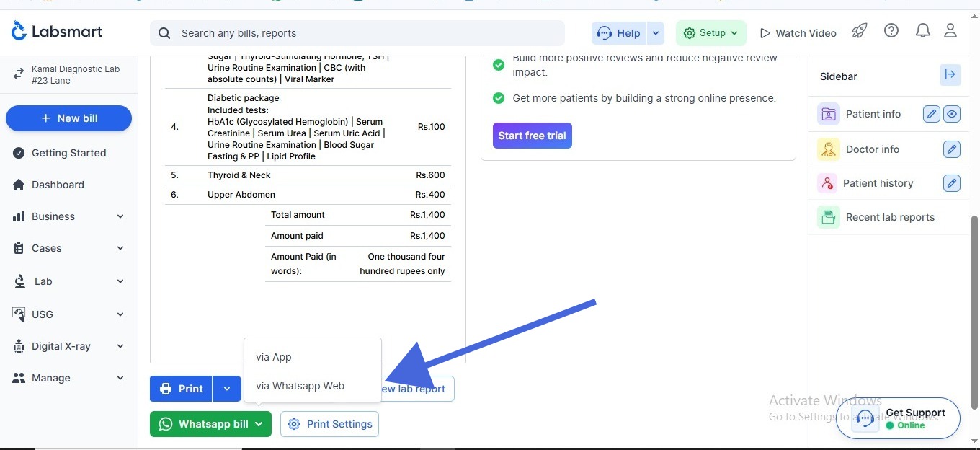The width and height of the screenshot is (980, 450).
Task: Click the Thyroid & Neck row
Action: (x=308, y=175)
